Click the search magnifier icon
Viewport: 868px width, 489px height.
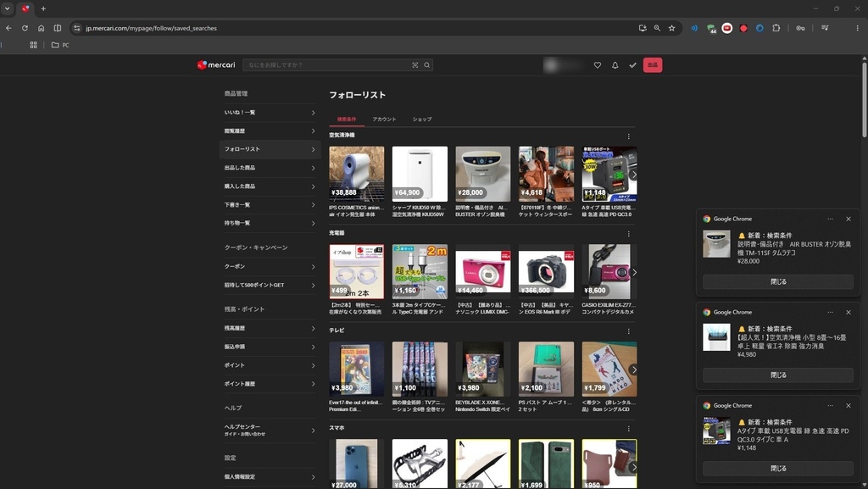tap(427, 65)
